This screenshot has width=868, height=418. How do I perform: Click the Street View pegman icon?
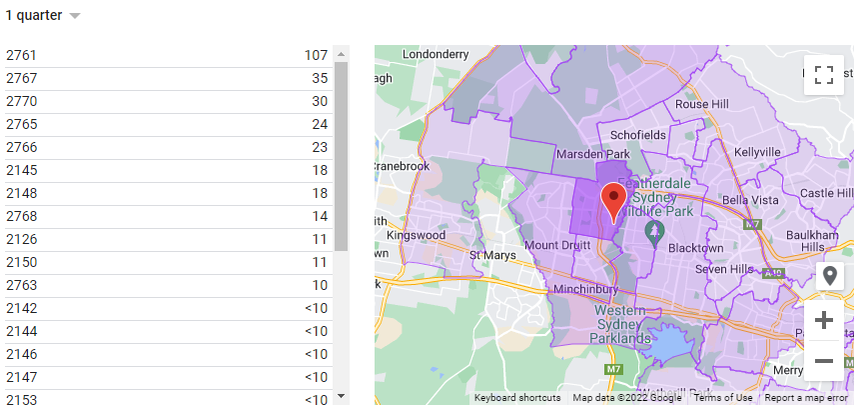pyautogui.click(x=829, y=276)
